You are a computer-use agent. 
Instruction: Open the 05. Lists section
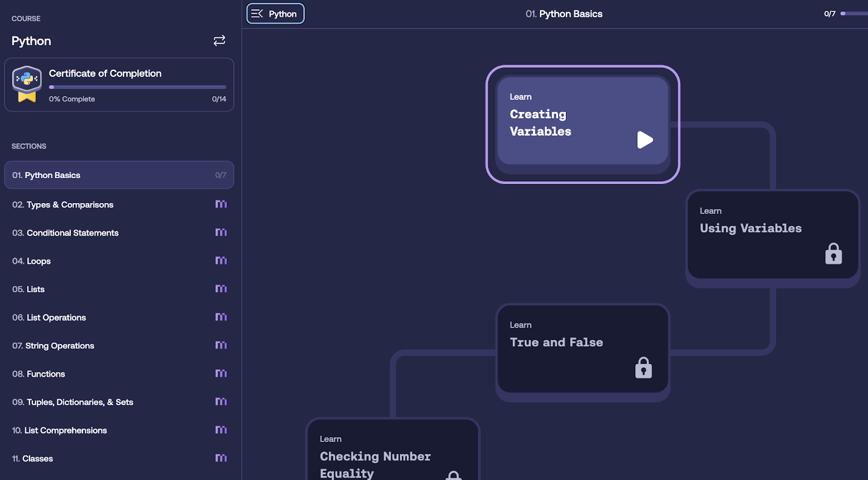pos(119,289)
